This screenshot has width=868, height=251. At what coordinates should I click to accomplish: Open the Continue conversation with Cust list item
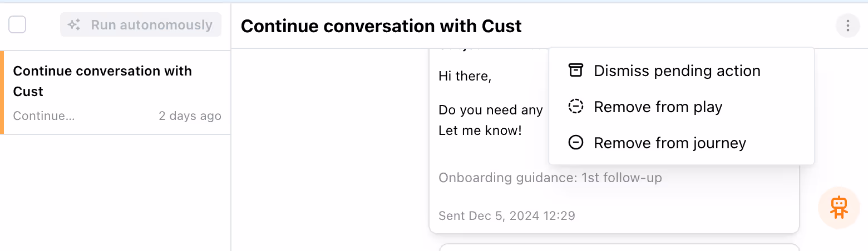[x=102, y=81]
